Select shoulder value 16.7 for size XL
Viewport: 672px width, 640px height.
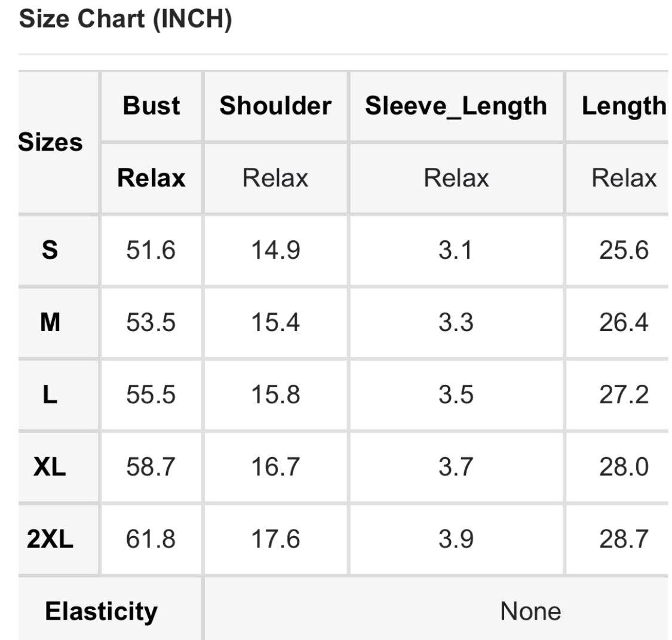[275, 467]
